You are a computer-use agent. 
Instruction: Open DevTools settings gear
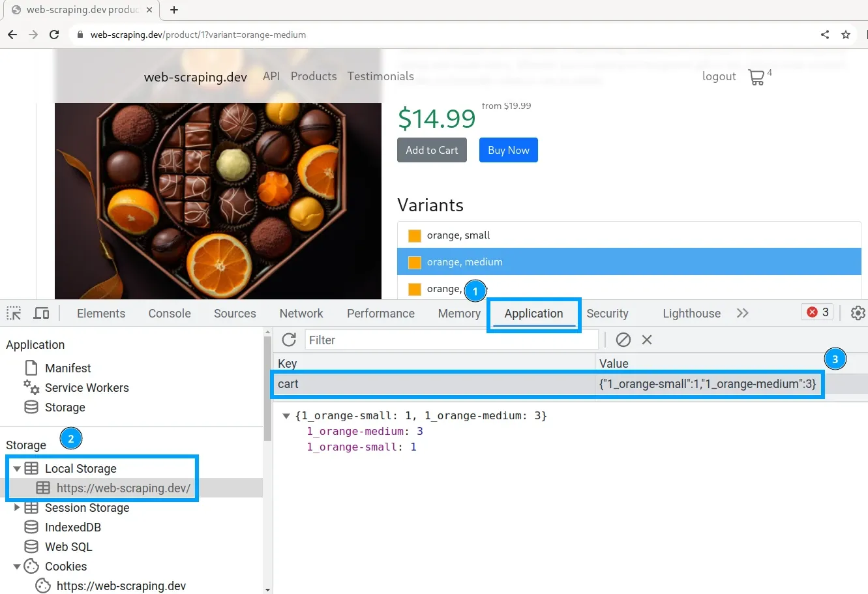pos(858,313)
